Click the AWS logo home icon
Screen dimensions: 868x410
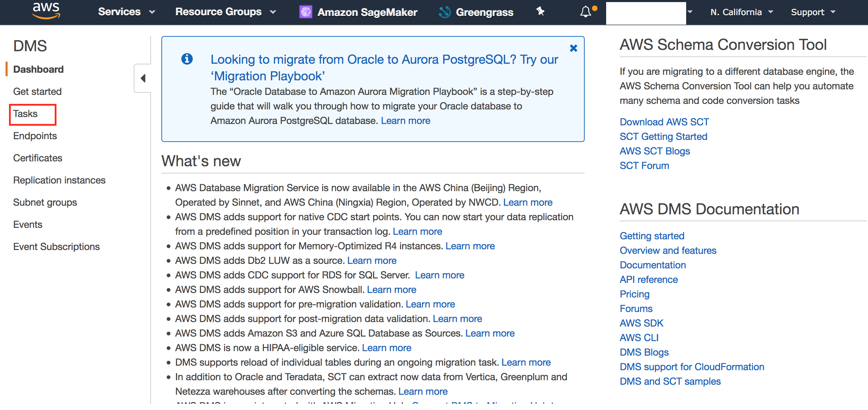tap(46, 11)
